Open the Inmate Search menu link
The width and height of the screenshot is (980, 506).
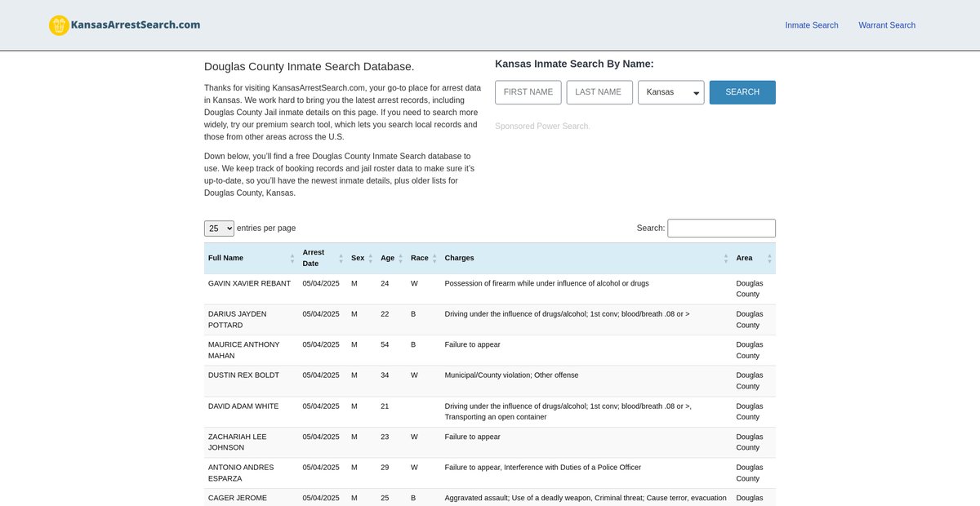pyautogui.click(x=811, y=25)
